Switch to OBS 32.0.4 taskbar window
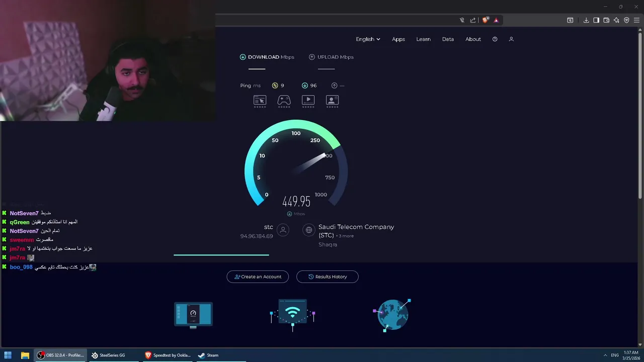The height and width of the screenshot is (362, 644). [x=60, y=355]
